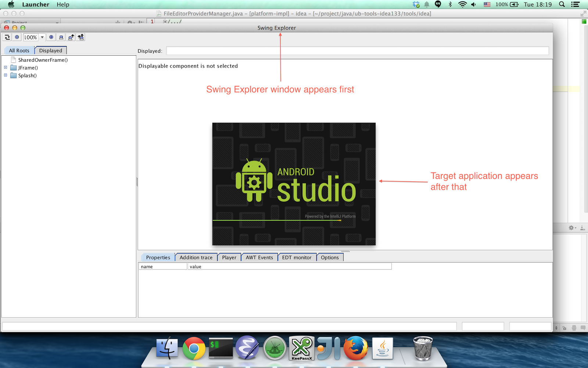588x368 pixels.
Task: Switch to the AWT Events tab
Action: (259, 257)
